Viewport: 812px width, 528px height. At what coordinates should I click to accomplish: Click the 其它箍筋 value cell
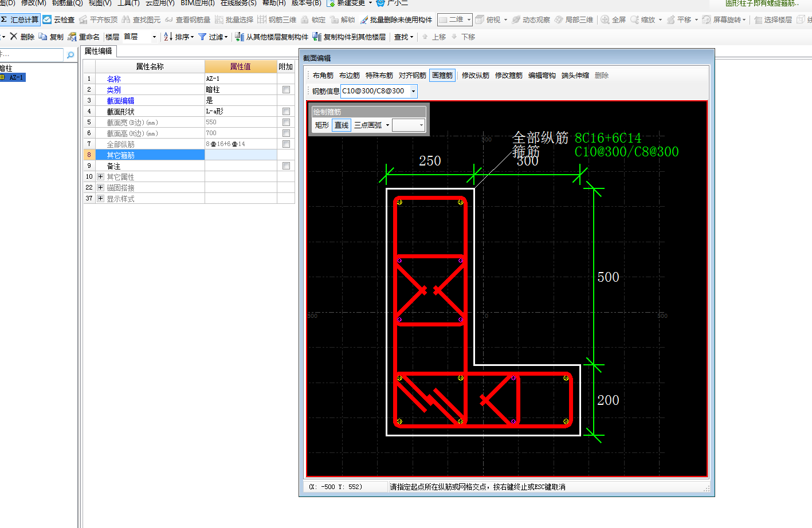241,155
